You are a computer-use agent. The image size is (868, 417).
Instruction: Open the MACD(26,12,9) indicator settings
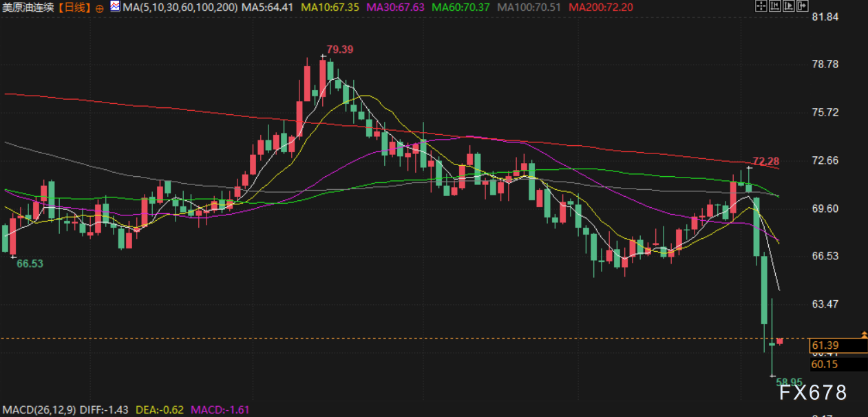(x=39, y=409)
